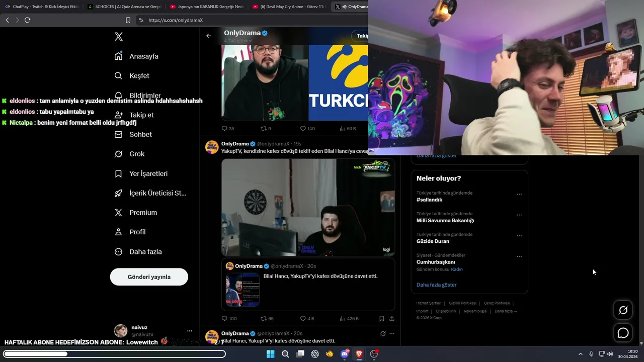
Task: Open Grok from the sidebar
Action: pos(129,154)
